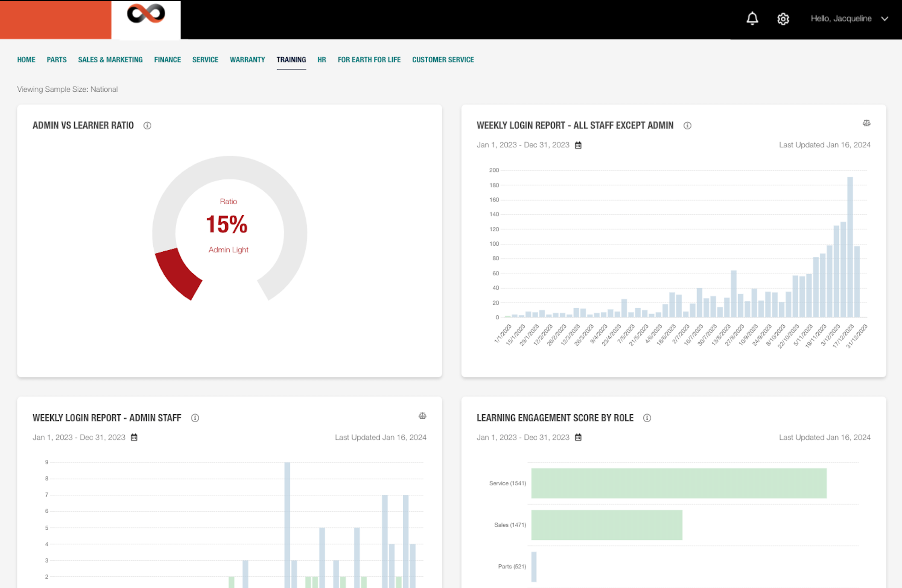The image size is (902, 588).
Task: Click info icon beside Weekly Login Report Admin Staff
Action: (x=195, y=418)
